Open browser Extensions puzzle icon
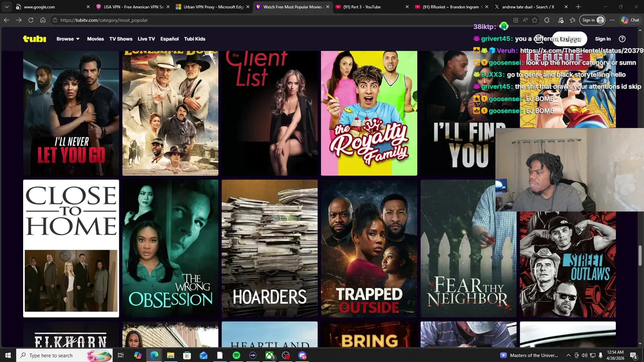Viewport: 644px width, 362px height. (547, 20)
